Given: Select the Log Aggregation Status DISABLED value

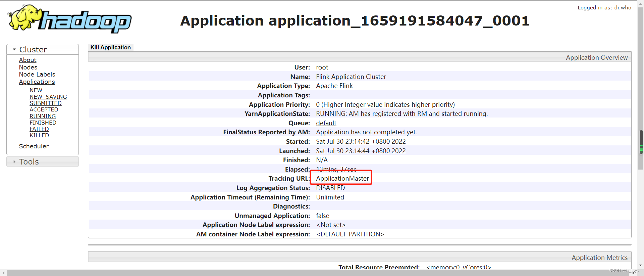Looking at the screenshot, I should pos(330,188).
